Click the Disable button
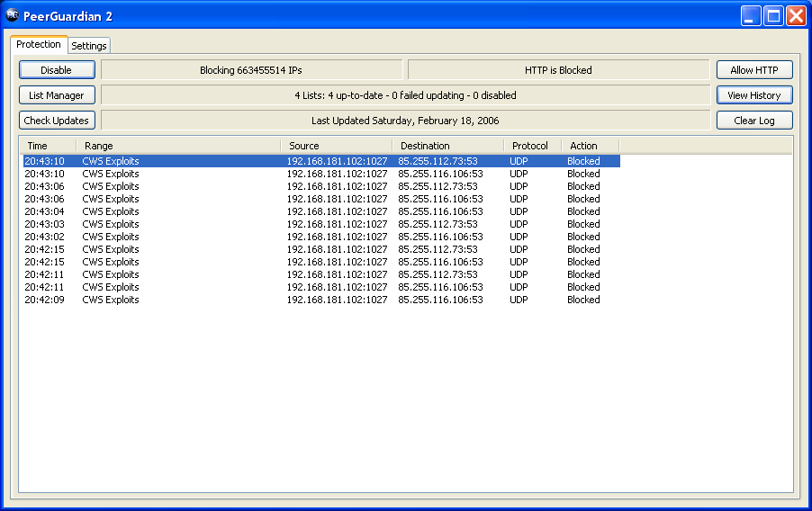812x511 pixels. tap(57, 70)
